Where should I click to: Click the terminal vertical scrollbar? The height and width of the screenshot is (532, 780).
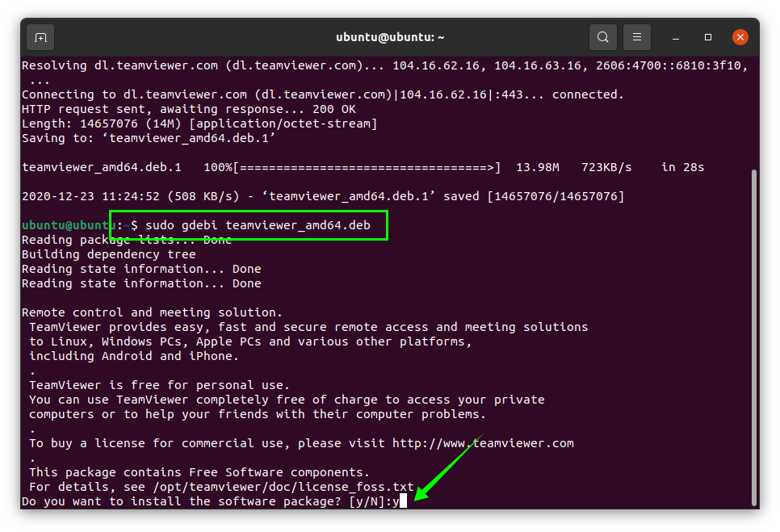coord(754,338)
